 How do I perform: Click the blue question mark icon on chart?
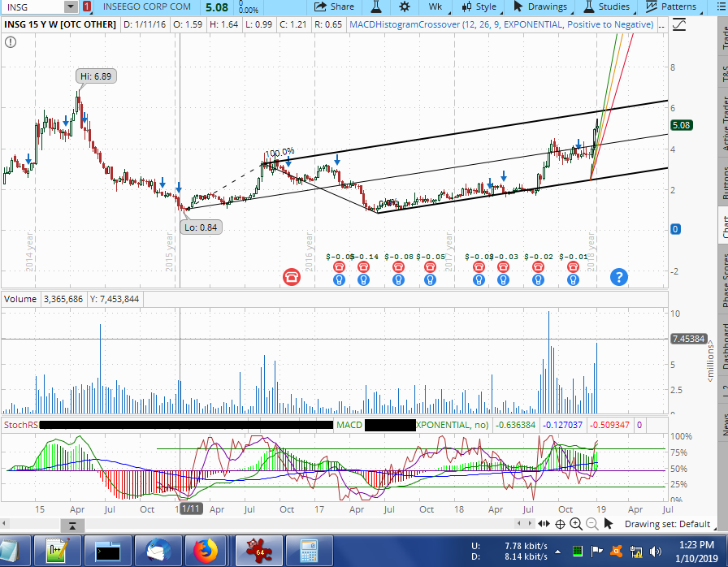618,277
